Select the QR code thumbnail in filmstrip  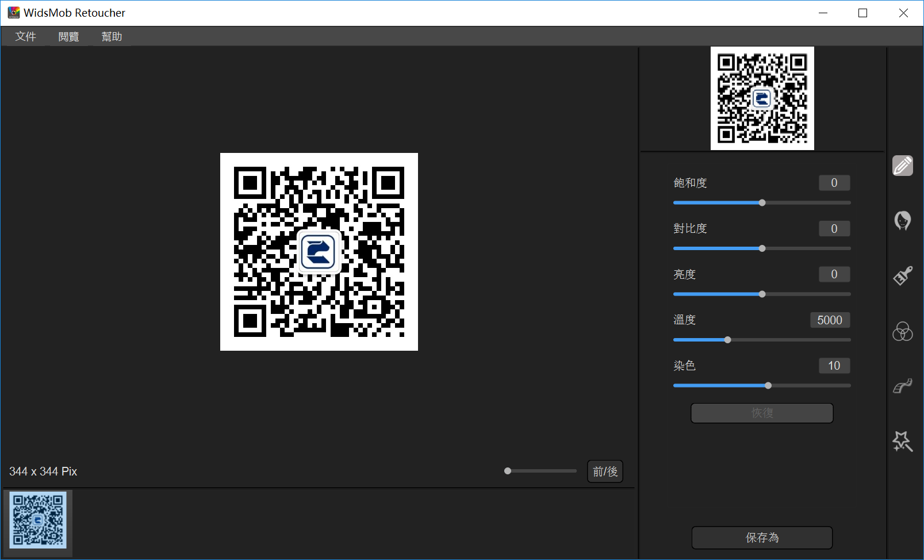[38, 520]
